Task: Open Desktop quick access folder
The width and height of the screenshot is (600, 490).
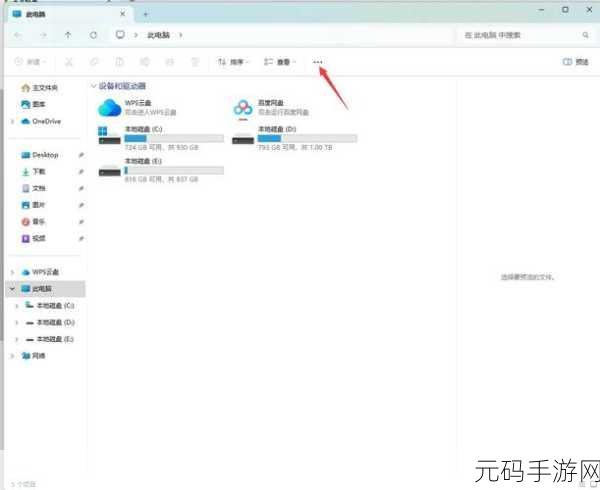Action: pyautogui.click(x=40, y=155)
